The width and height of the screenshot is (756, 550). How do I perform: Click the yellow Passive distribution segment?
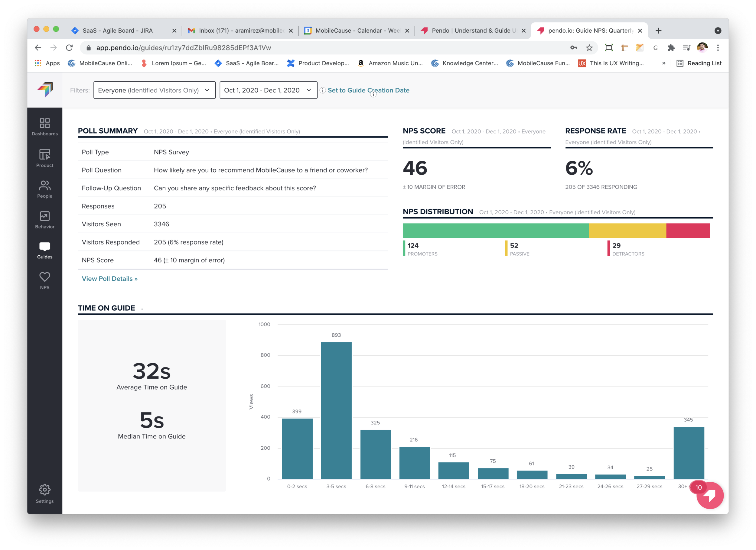tap(628, 231)
